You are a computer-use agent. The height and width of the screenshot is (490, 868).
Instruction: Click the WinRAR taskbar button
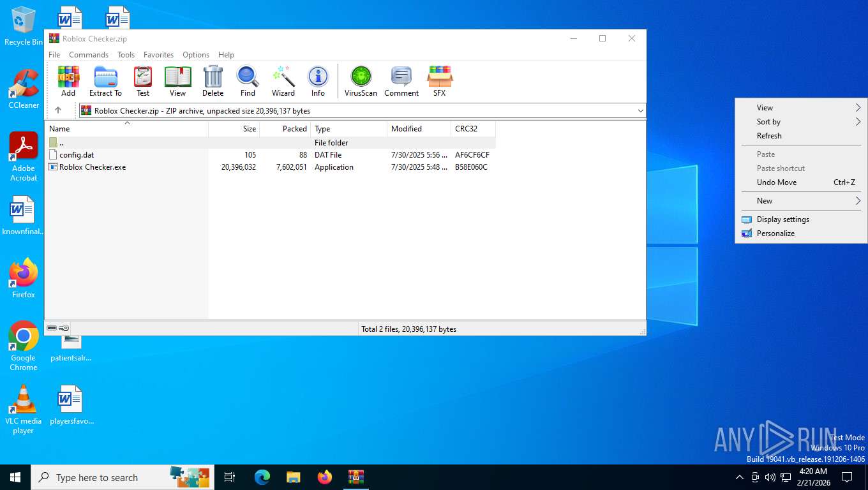pyautogui.click(x=356, y=477)
